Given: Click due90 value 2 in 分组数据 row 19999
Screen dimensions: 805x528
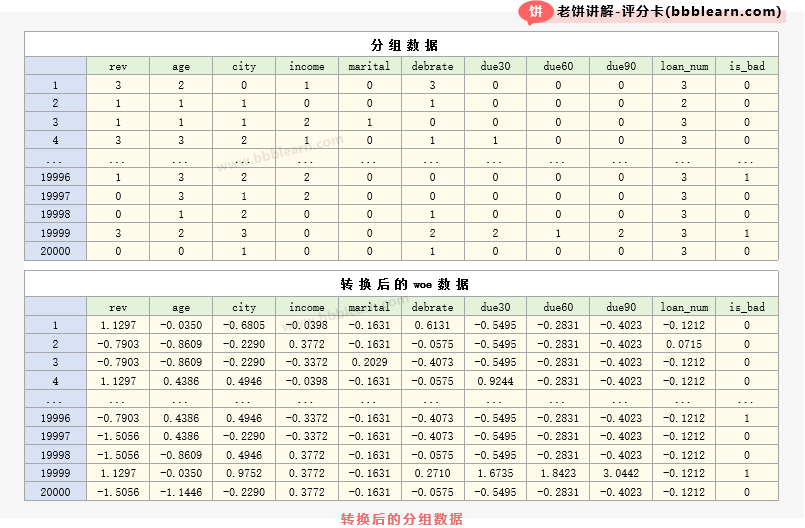Looking at the screenshot, I should [621, 233].
